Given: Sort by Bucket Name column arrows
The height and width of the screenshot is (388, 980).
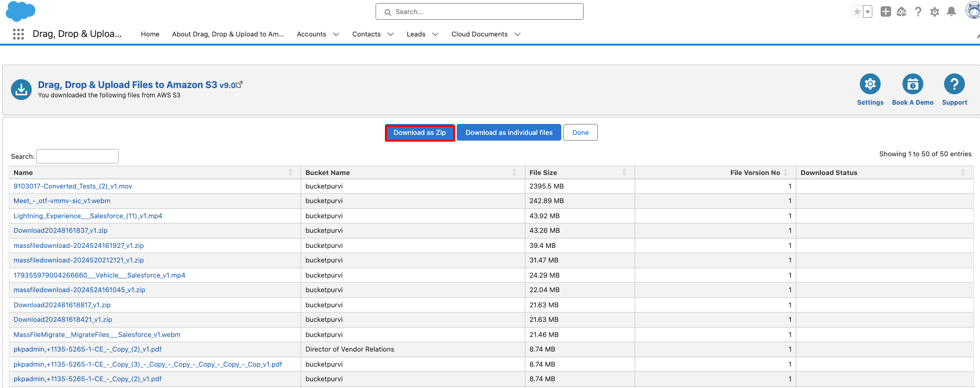Looking at the screenshot, I should tap(514, 172).
